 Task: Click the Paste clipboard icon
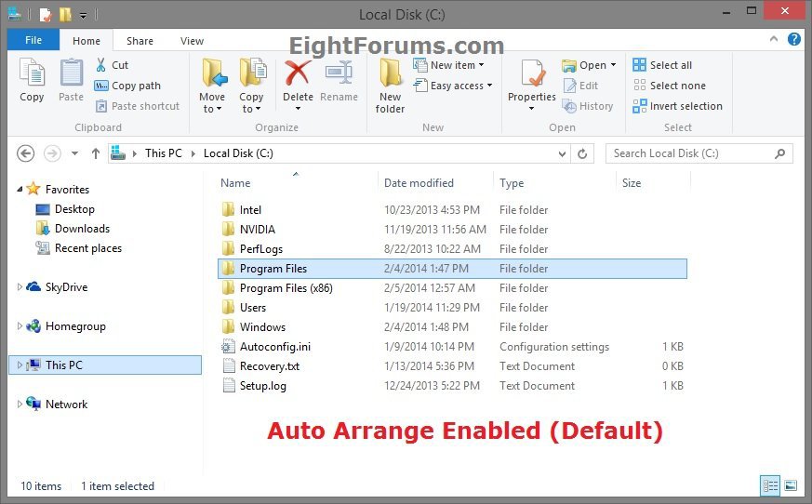71,73
